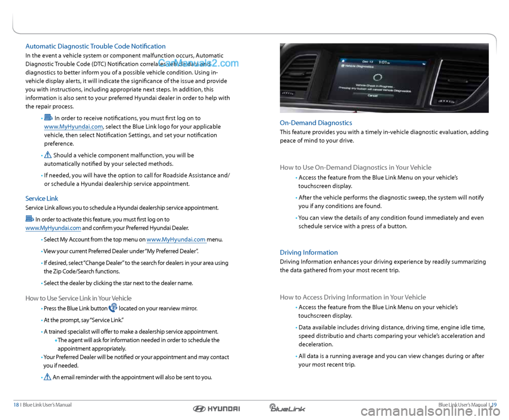Click the sub-bullet "The agent will ask for information"
Viewport: 509px width, 420px height.
click(x=138, y=344)
